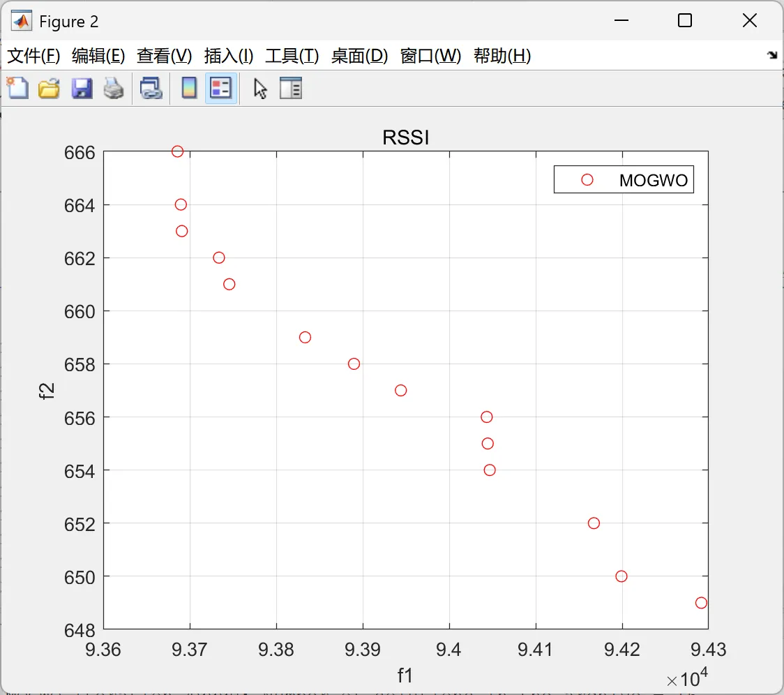The image size is (784, 695).
Task: Save the figure with the floppy disk icon
Action: coord(82,88)
